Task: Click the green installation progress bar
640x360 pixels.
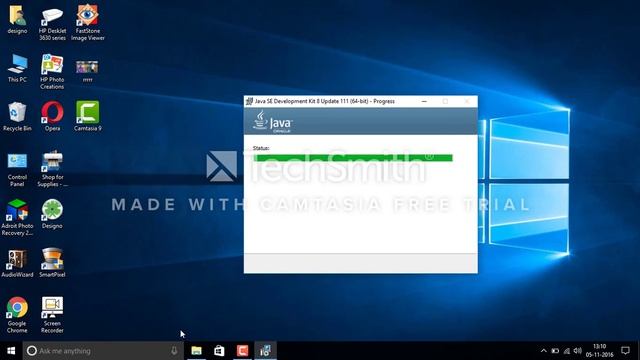Action: [353, 158]
